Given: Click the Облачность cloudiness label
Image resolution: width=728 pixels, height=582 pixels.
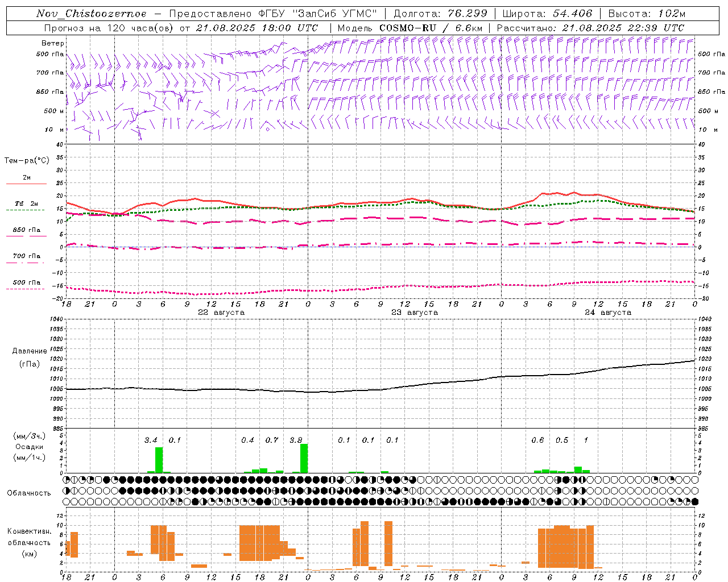Looking at the screenshot, I should 29,493.
